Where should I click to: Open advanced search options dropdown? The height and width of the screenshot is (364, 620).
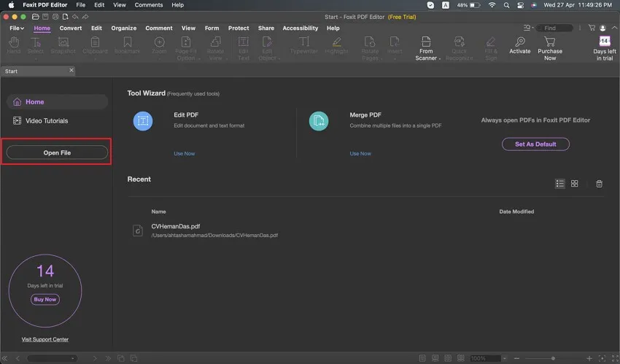click(528, 28)
